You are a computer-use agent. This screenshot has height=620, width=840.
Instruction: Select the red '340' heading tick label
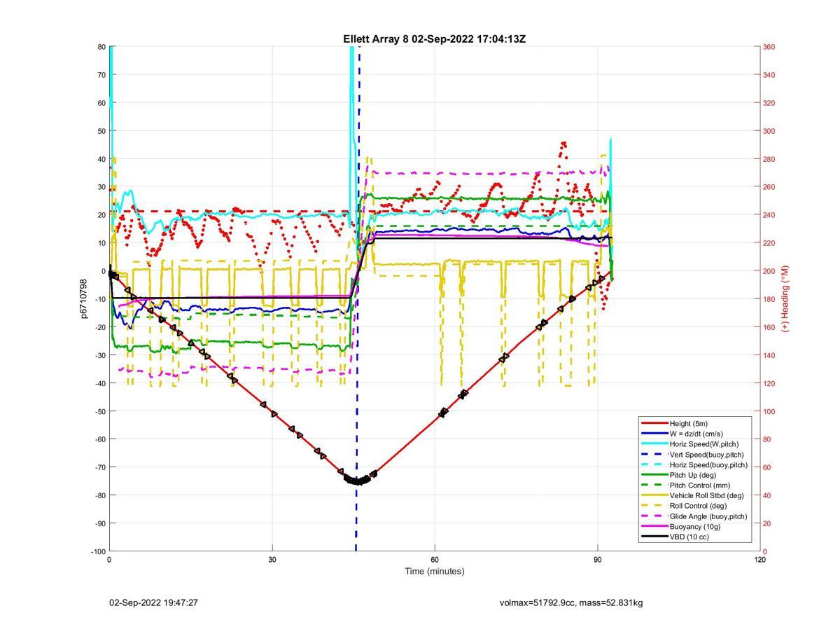click(769, 75)
